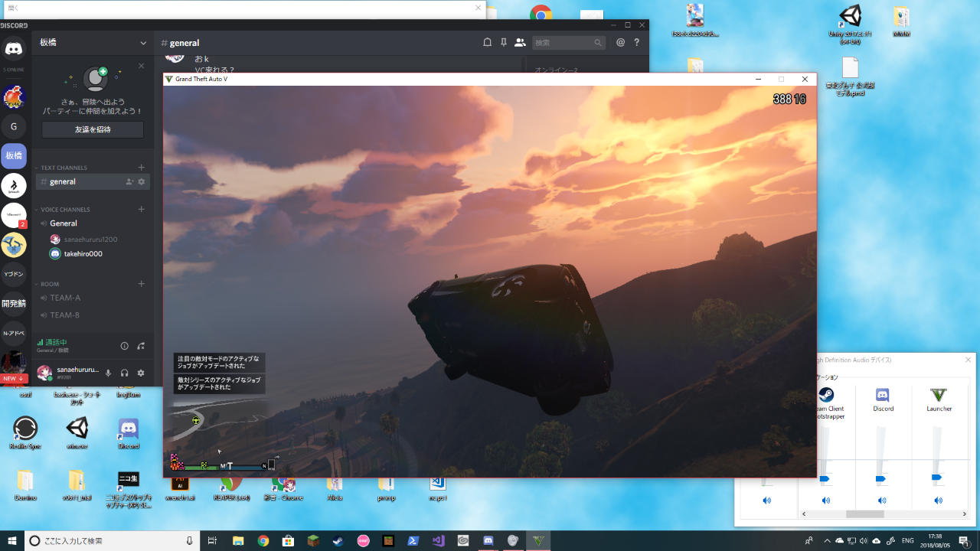The height and width of the screenshot is (551, 980).
Task: Click the Discord app icon in volume mixer
Action: tap(882, 395)
